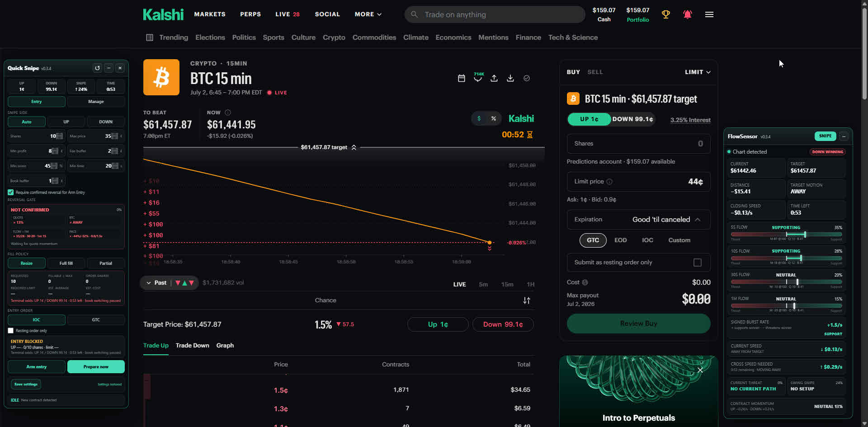Open the MARKETS nav item
This screenshot has height=427, width=868.
click(x=210, y=14)
